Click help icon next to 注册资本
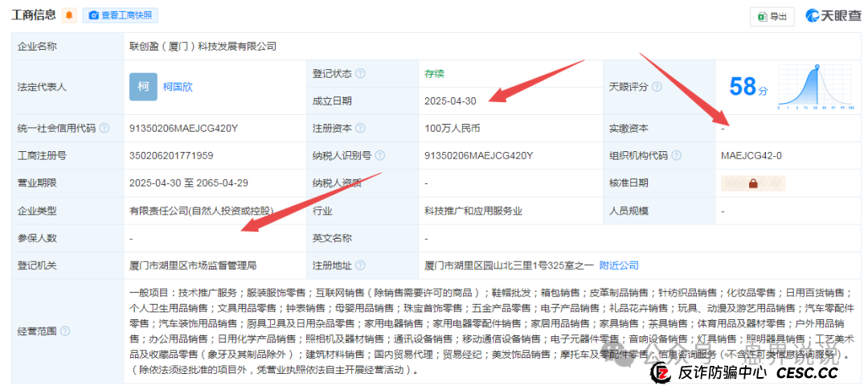This screenshot has width=868, height=390. coord(360,129)
